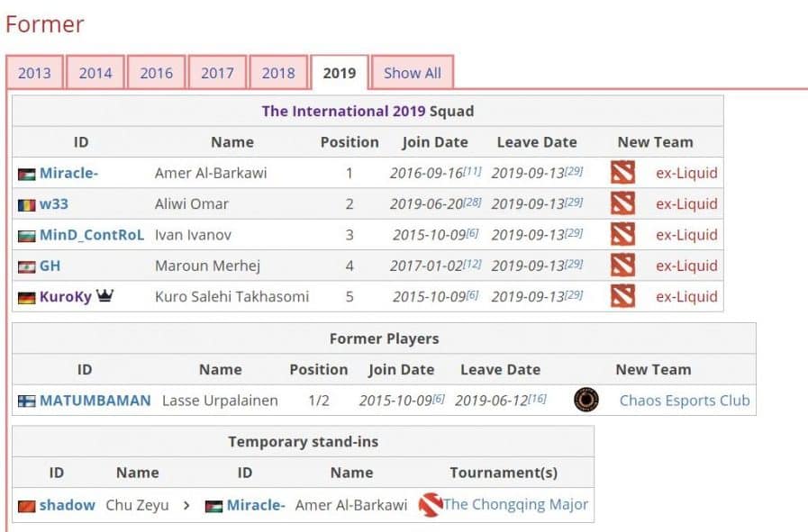Viewport: 808px width, 532px height.
Task: Open MATUMBAMAN player page link
Action: click(x=95, y=401)
